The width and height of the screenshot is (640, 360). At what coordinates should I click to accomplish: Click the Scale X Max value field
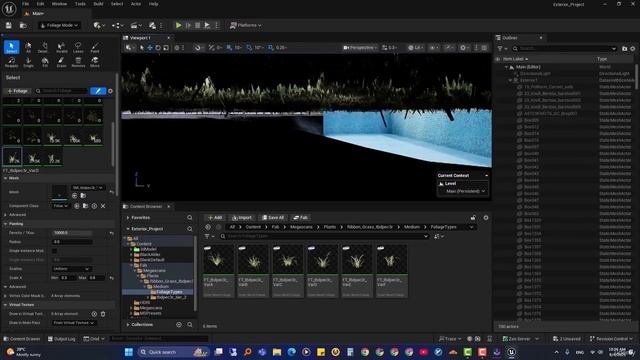pos(96,278)
